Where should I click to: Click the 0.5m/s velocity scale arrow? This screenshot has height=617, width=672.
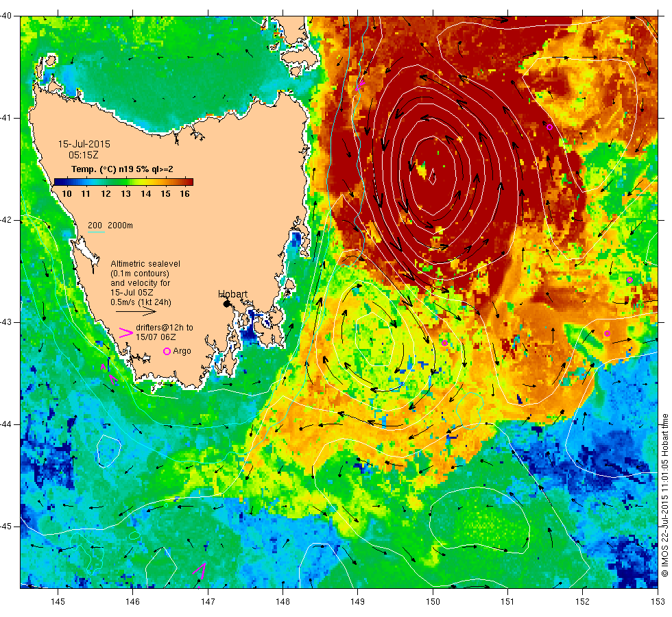click(x=136, y=311)
